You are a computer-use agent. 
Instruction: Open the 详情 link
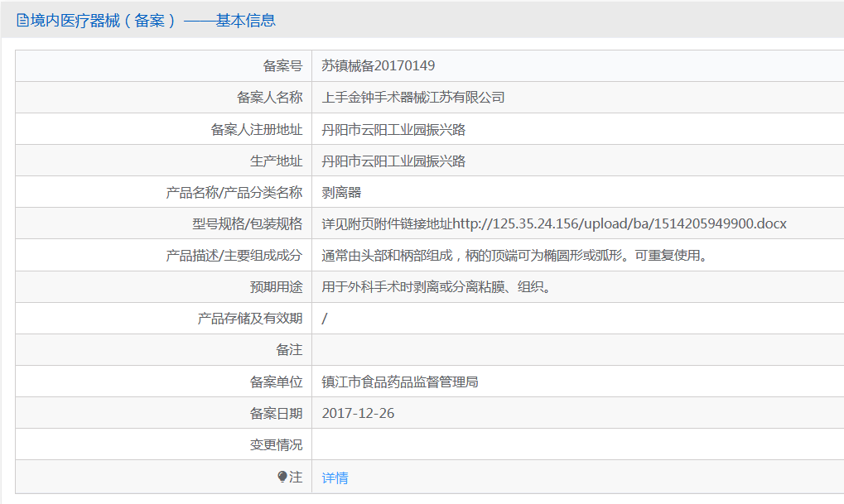[335, 478]
